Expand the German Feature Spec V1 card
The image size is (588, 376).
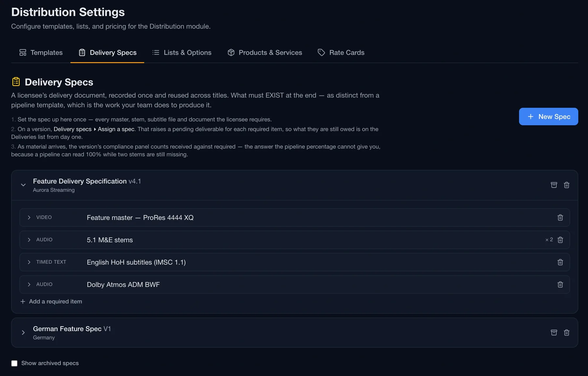tap(23, 333)
